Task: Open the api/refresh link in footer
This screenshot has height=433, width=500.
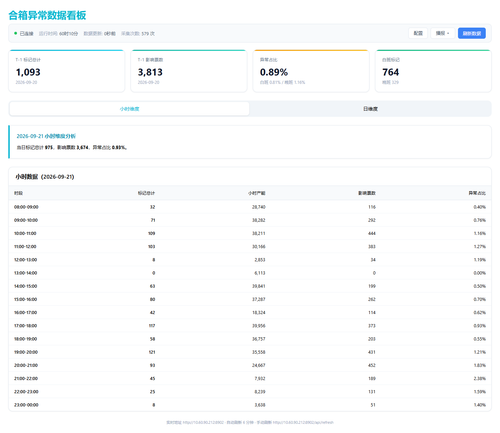Action: click(x=303, y=422)
